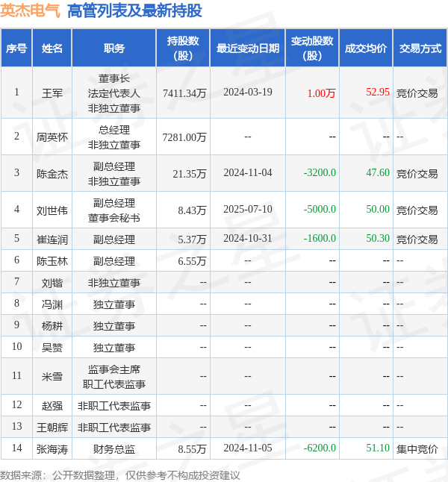Click the 持股数(股) column header
Viewport: 448px width, 482px height.
tap(183, 48)
